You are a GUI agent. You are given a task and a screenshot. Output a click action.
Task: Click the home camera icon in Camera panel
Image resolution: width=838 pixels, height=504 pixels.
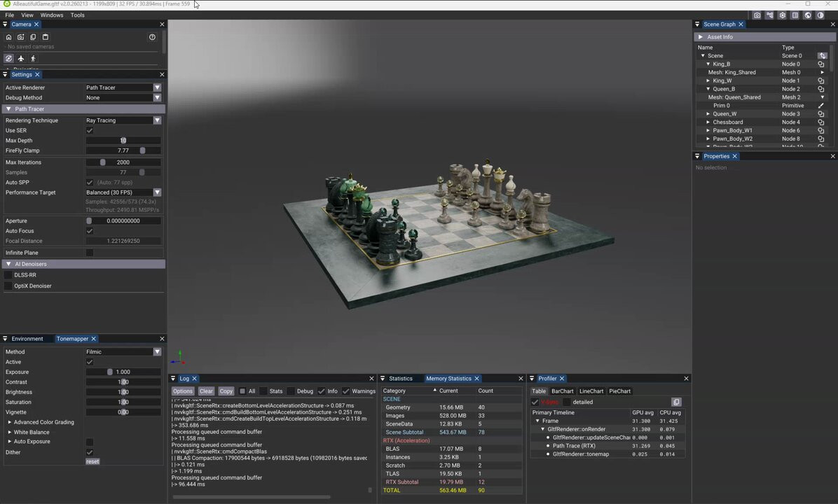point(8,37)
